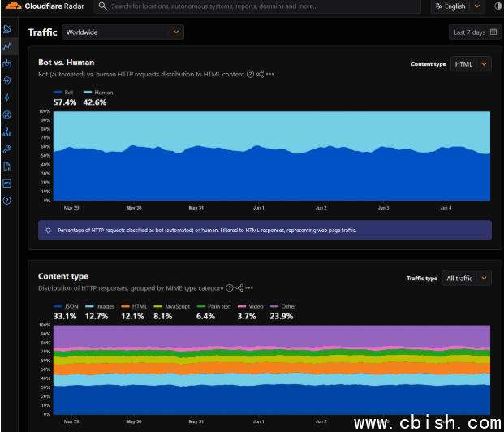Click the Bot vs. Human heading
504x432 pixels.
tap(67, 62)
